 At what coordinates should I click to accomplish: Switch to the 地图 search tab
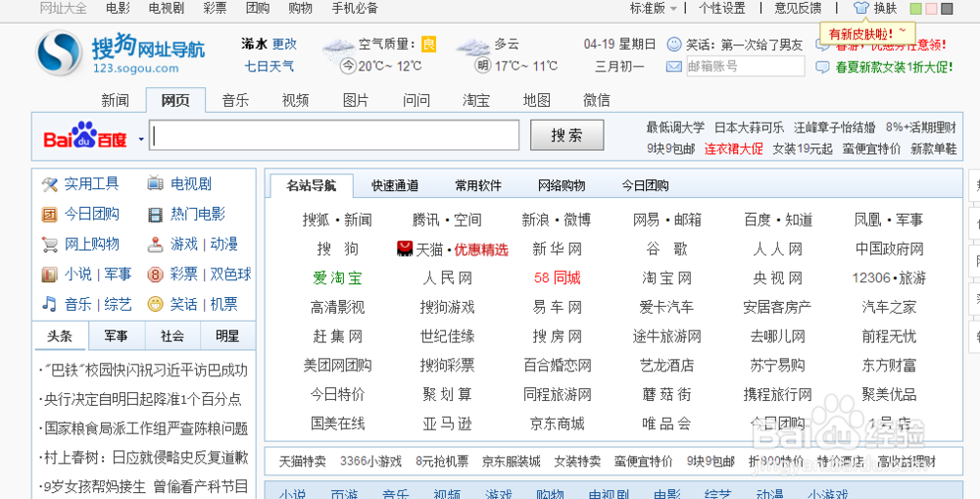pos(536,101)
